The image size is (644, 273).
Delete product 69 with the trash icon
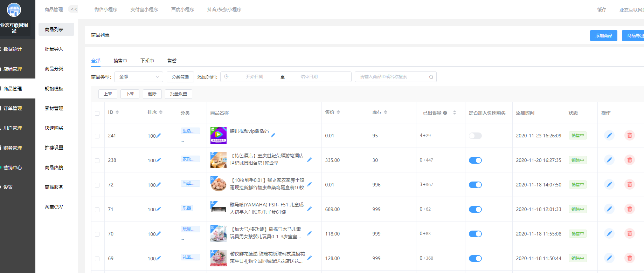coord(629,258)
